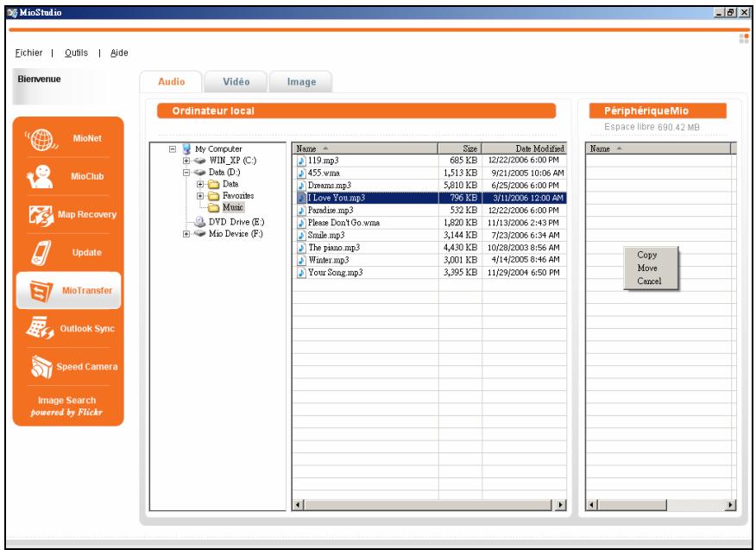Sort files by Size column header

pyautogui.click(x=460, y=149)
